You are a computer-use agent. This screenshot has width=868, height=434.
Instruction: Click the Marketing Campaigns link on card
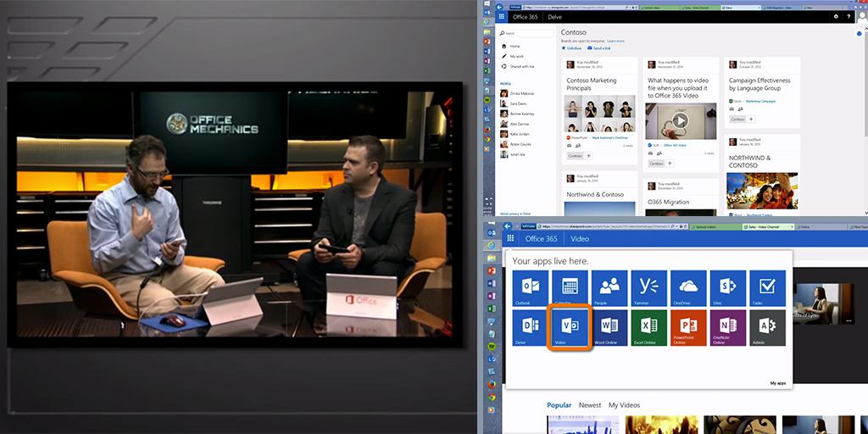760,102
